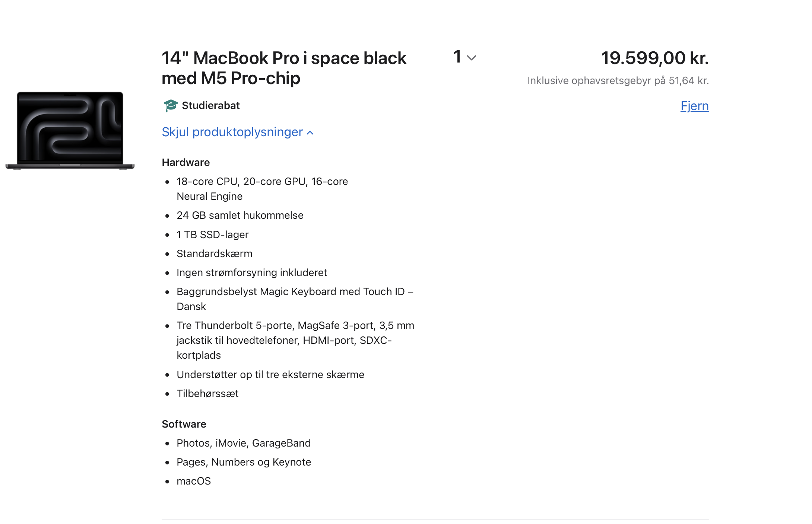Click the Skjul produktoplysninger link
The width and height of the screenshot is (812, 524).
232,132
